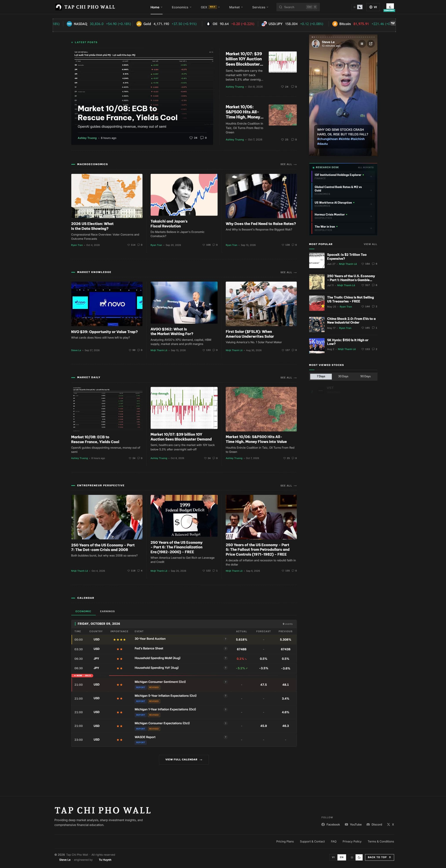Like the featured ECB to Rescue France post

[191, 138]
